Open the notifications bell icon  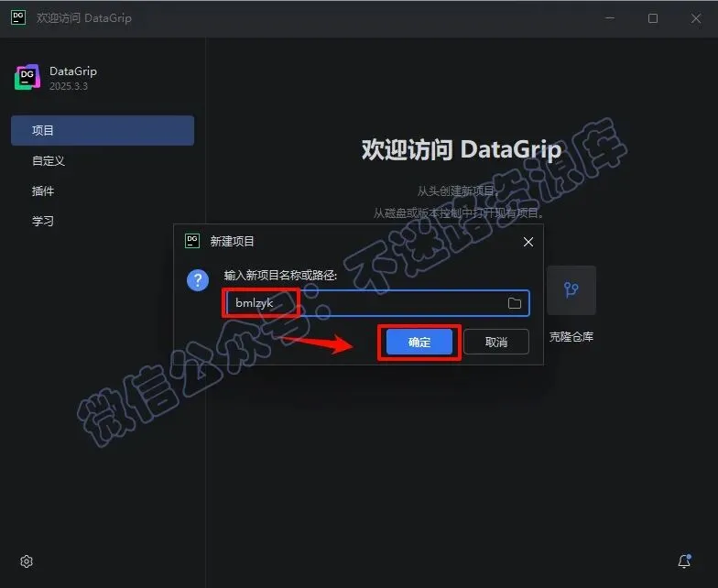point(685,561)
